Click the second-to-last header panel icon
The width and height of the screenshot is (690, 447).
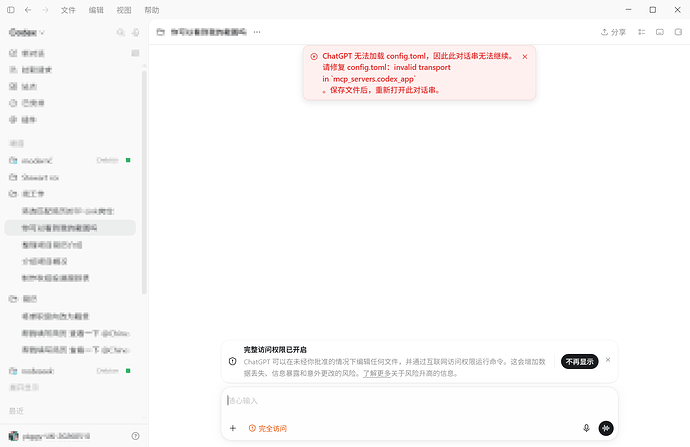point(660,32)
